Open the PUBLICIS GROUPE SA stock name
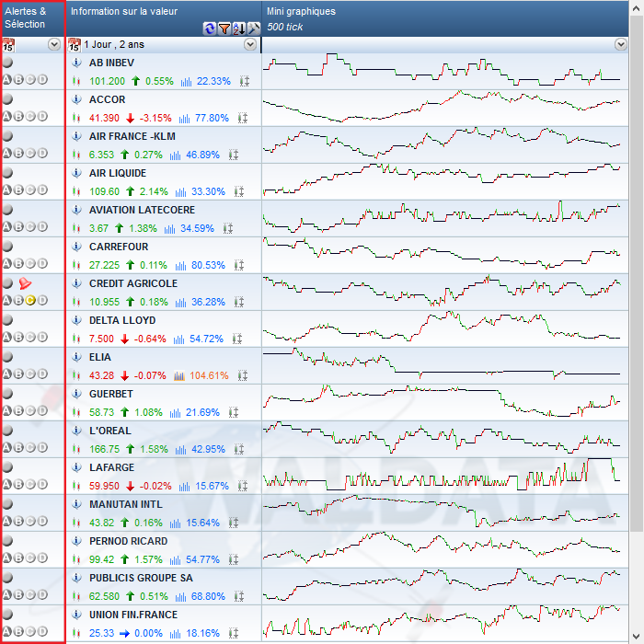The height and width of the screenshot is (644, 644). 141,578
